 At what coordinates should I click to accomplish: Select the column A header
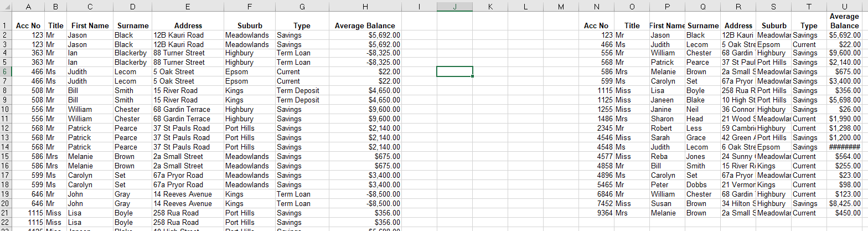coord(28,6)
